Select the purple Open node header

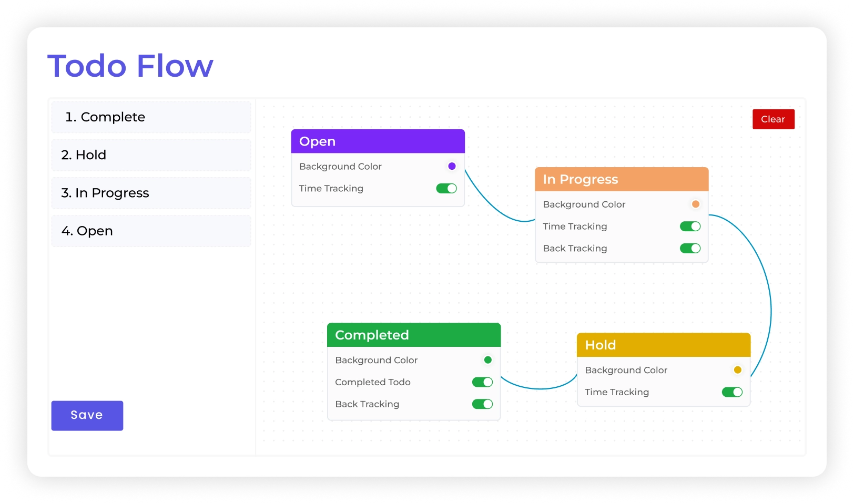tap(378, 141)
